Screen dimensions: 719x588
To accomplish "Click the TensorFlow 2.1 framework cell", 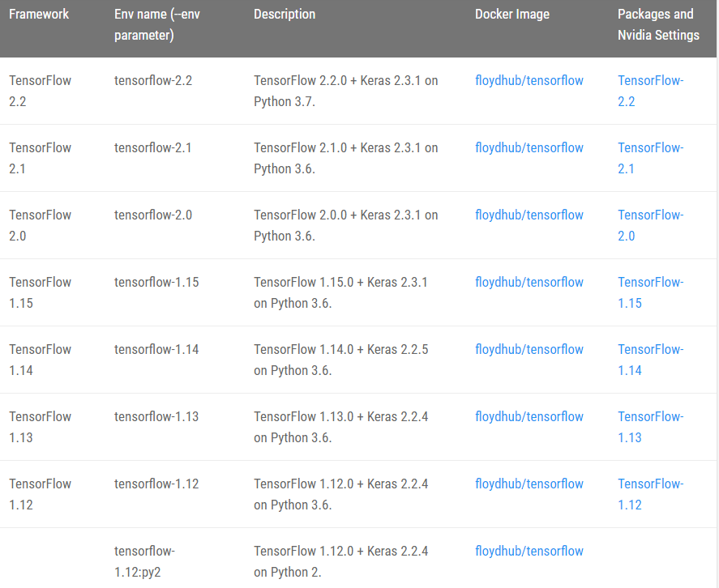I will pos(41,158).
